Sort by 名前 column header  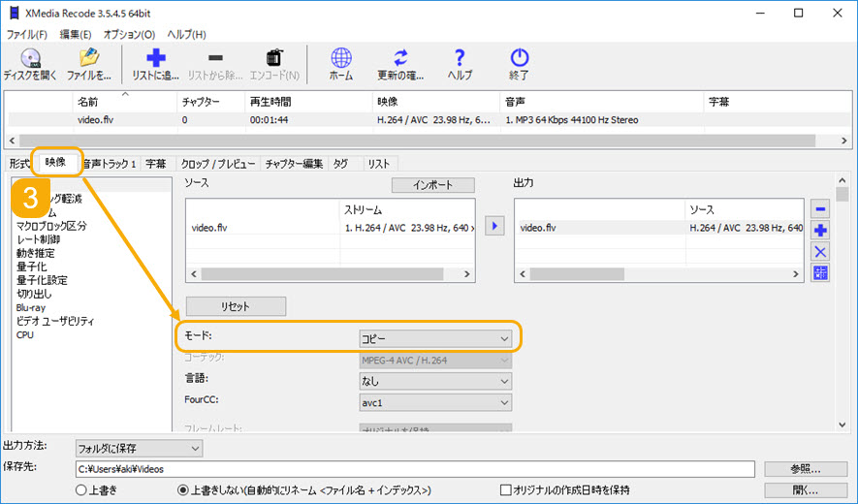tap(125, 102)
